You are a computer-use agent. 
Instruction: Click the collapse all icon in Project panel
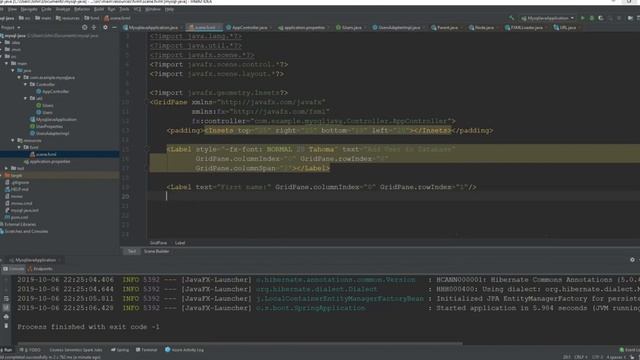(x=94, y=27)
